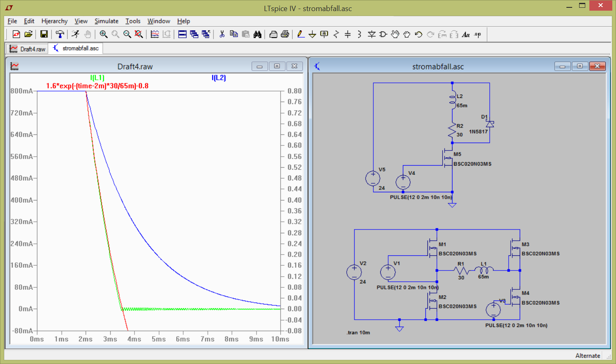
Task: Click voltage source V2 symbol
Action: [354, 272]
